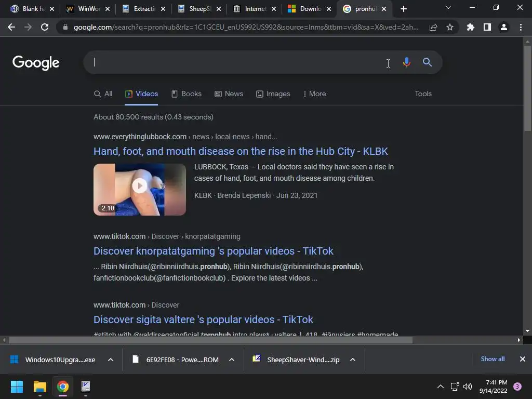Toggle the browser side panel icon
Viewport: 532px width, 399px height.
[487, 27]
